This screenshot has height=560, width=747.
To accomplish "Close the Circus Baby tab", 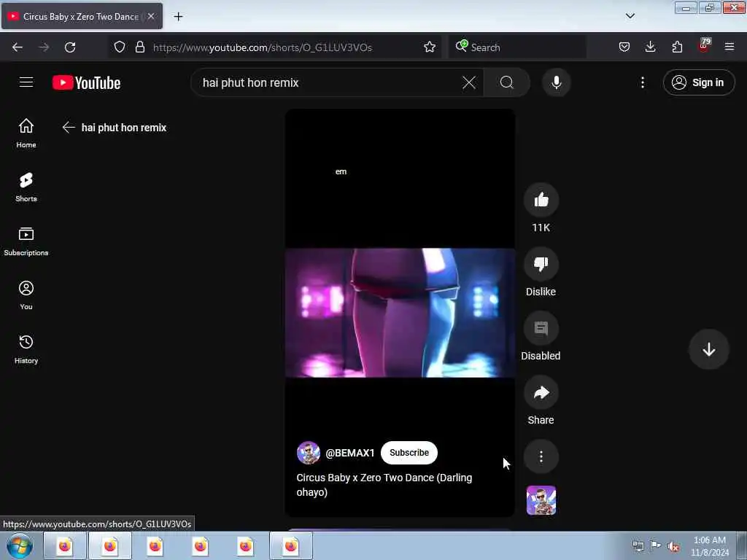I will pos(150,16).
